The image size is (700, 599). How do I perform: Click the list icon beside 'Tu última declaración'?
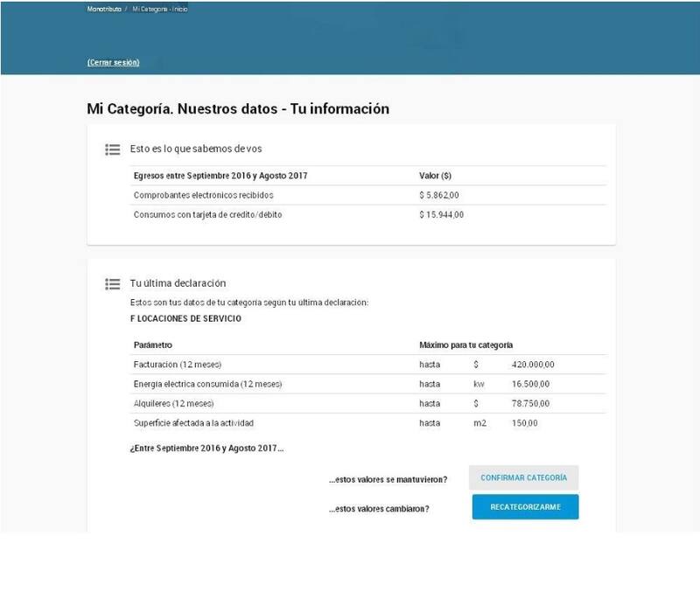112,284
